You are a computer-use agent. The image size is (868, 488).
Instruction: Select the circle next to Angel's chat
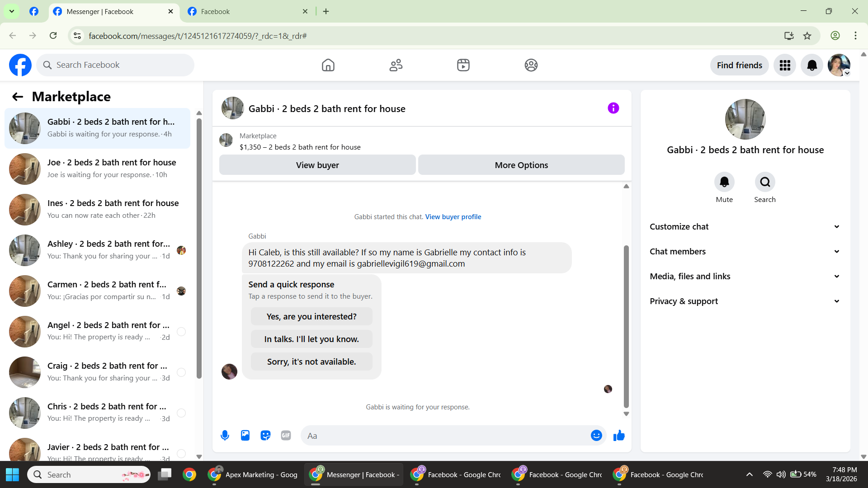[181, 332]
